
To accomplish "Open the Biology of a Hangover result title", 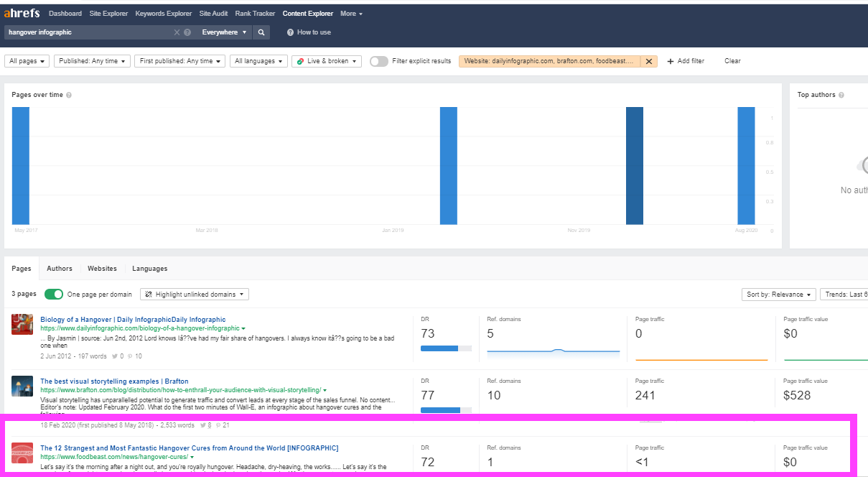I will [x=133, y=320].
